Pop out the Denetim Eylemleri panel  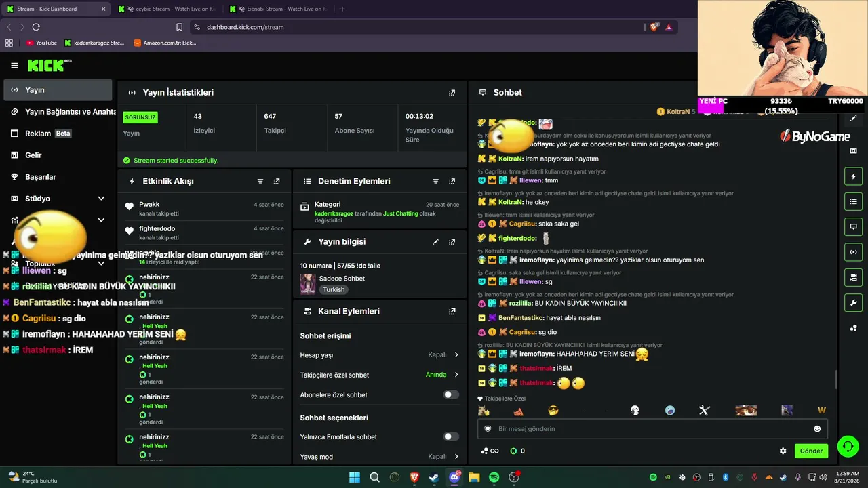(x=452, y=182)
